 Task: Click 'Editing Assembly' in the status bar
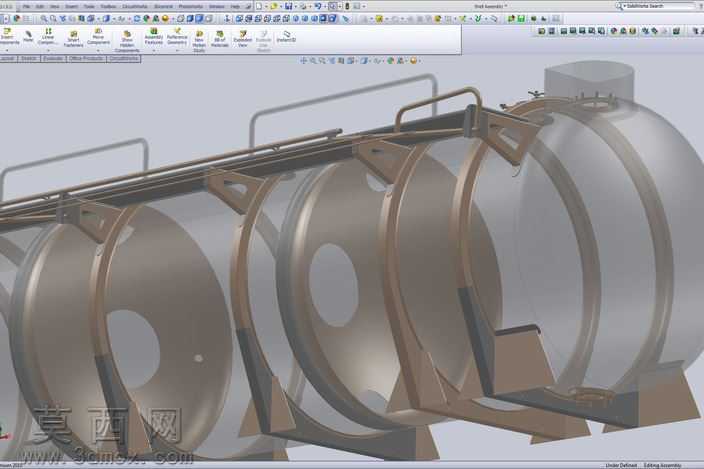tap(662, 465)
